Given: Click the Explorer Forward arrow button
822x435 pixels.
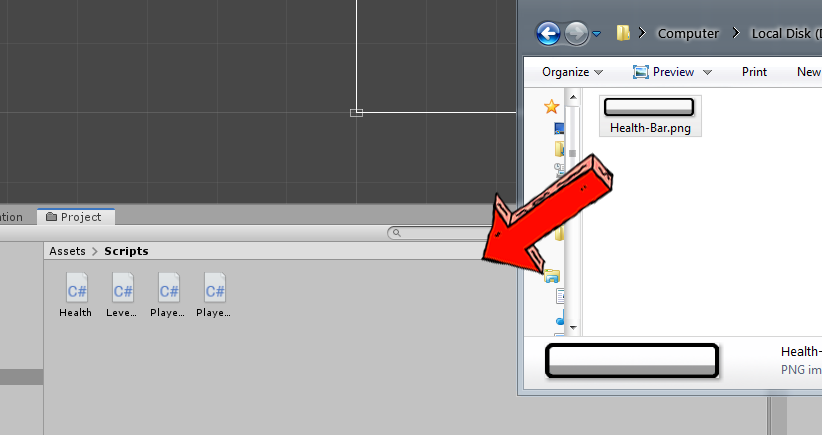Looking at the screenshot, I should pos(576,34).
